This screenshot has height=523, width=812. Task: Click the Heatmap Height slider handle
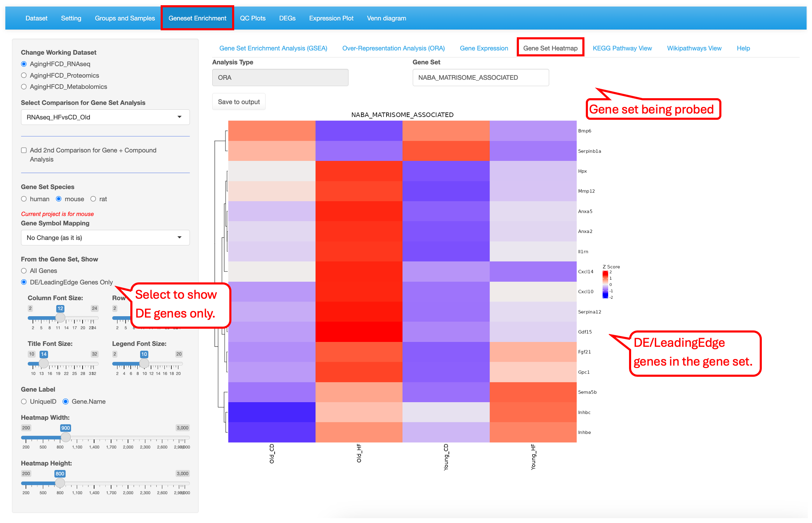click(60, 483)
